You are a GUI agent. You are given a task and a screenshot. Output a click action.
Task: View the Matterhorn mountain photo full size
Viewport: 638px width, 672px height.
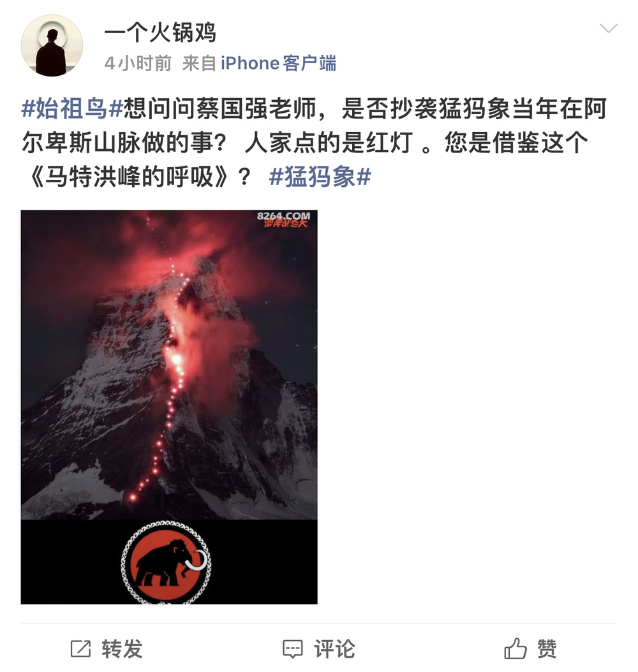click(169, 365)
